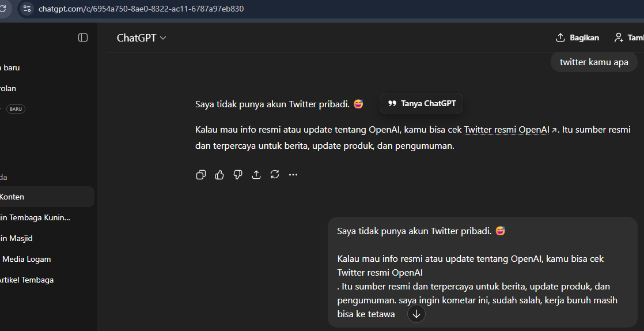Click the sidebar item with the BARU badge
The height and width of the screenshot is (331, 644).
pos(46,109)
